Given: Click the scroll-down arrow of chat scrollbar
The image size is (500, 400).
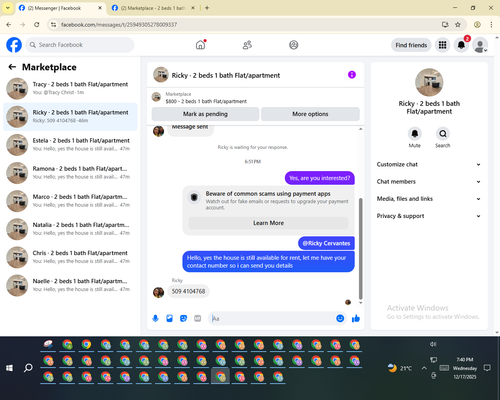Looking at the screenshot, I should (x=360, y=303).
